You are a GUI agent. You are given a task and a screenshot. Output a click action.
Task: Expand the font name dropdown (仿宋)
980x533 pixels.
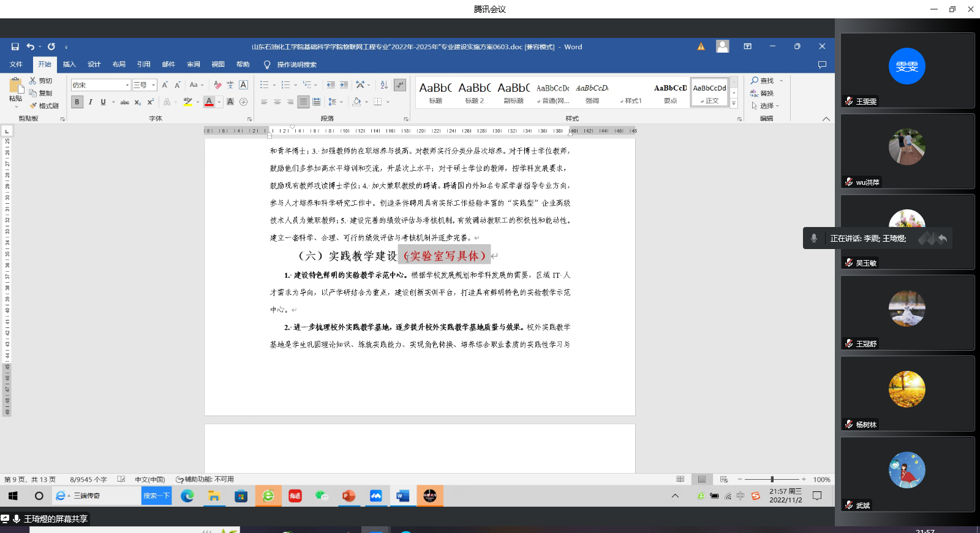click(x=127, y=85)
